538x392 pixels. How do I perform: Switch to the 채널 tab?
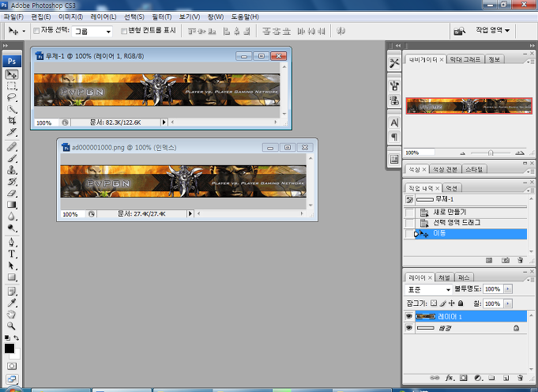444,277
